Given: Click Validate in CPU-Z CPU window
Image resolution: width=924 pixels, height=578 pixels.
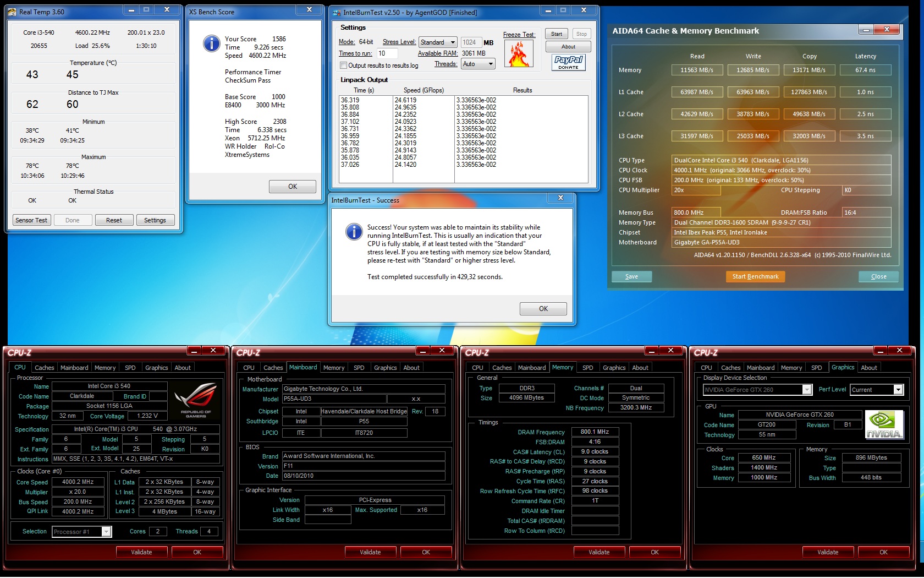Looking at the screenshot, I should coord(141,552).
